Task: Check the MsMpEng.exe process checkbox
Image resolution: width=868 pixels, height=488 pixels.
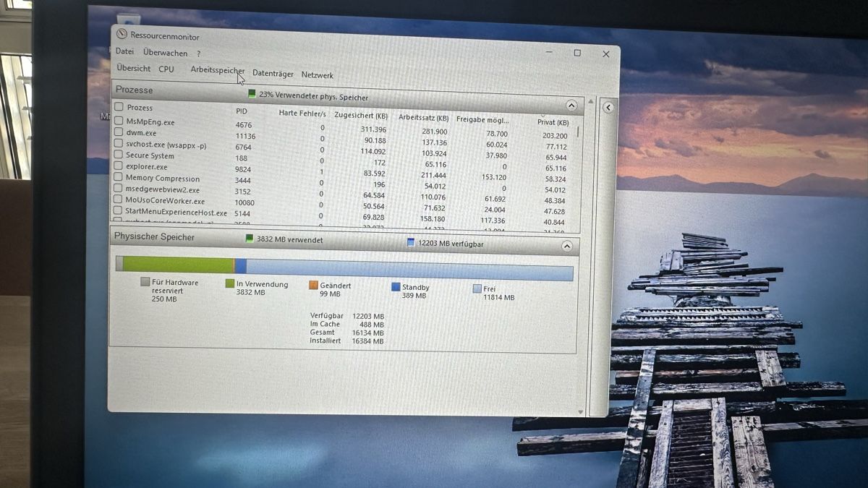Action: click(x=119, y=121)
